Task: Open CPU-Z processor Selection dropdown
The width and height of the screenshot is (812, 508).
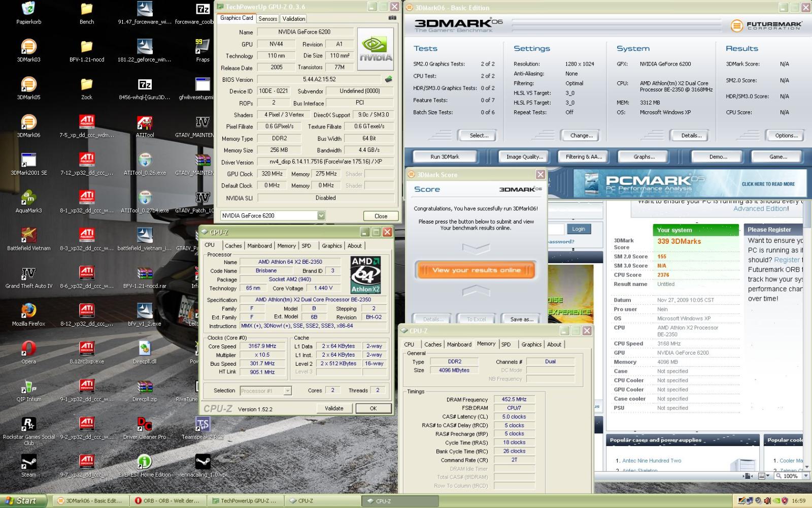Action: point(287,391)
